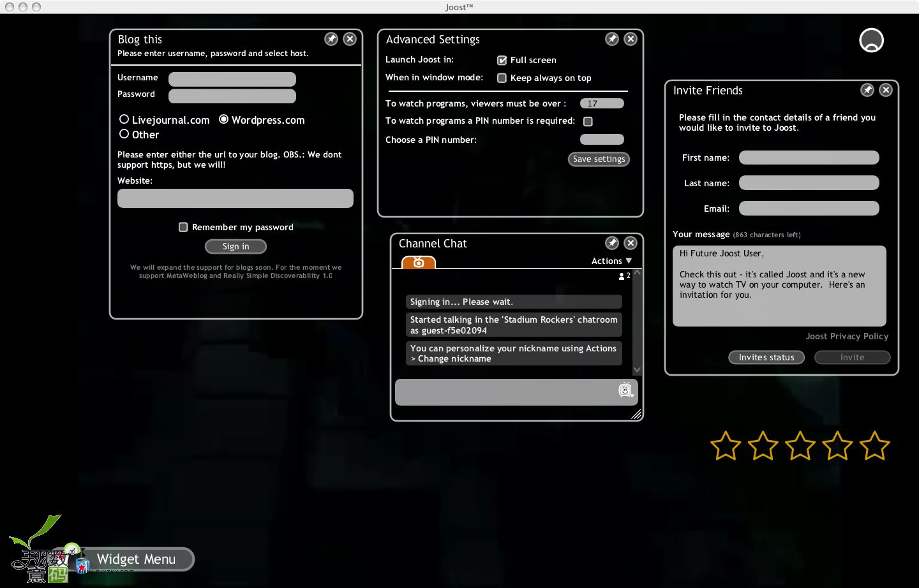Pin the Invite Friends widget
The image size is (919, 588).
coord(867,90)
